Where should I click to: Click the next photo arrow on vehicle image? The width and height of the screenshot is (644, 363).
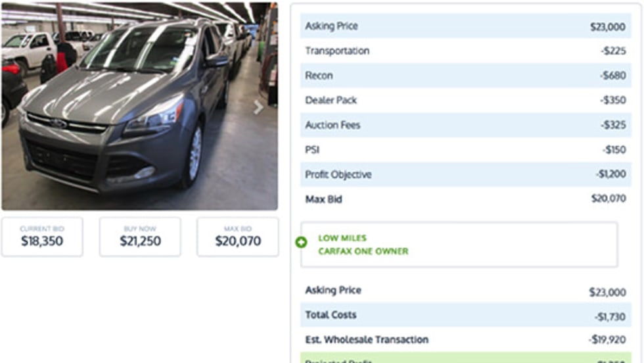tap(259, 107)
